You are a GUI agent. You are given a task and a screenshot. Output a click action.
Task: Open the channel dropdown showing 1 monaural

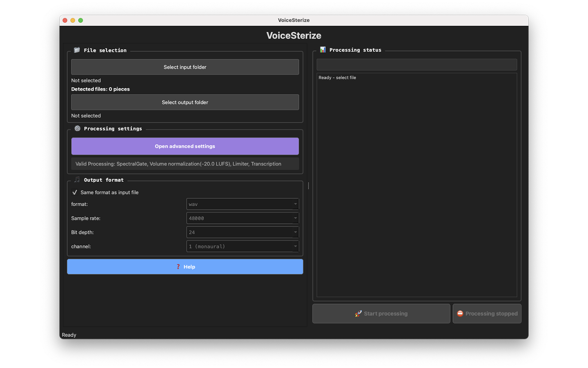point(243,246)
